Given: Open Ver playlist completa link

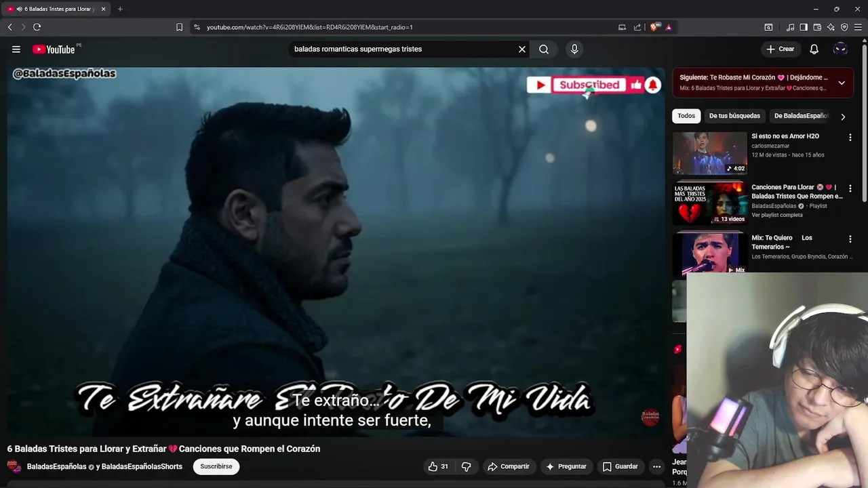Looking at the screenshot, I should [776, 215].
